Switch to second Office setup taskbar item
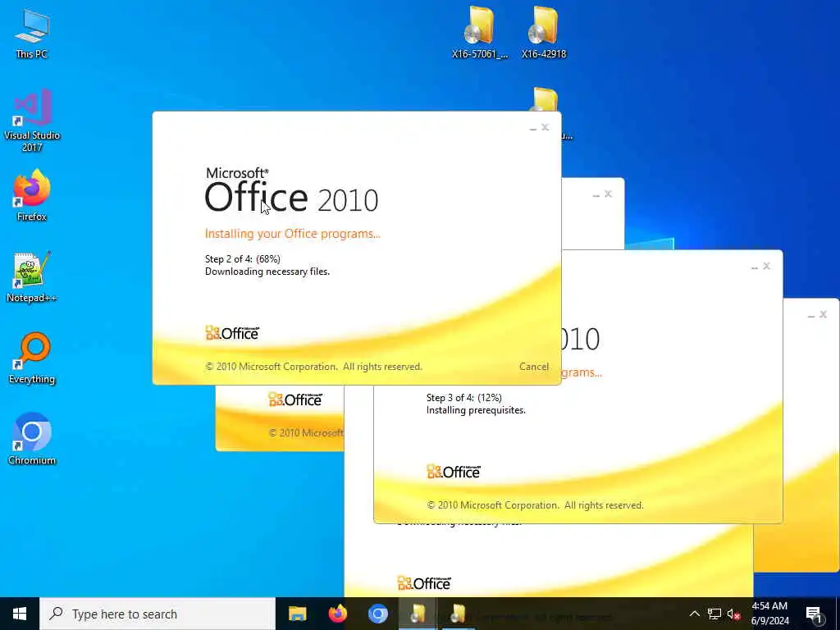 [458, 614]
